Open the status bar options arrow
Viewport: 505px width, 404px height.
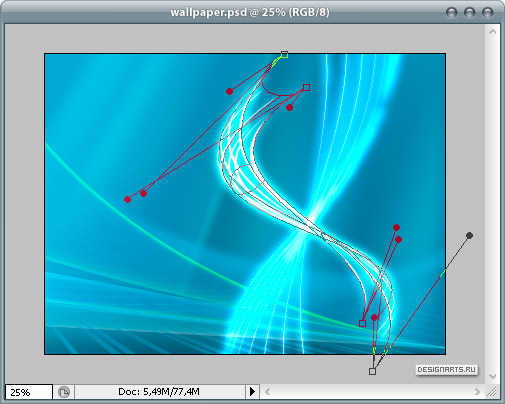pos(252,391)
